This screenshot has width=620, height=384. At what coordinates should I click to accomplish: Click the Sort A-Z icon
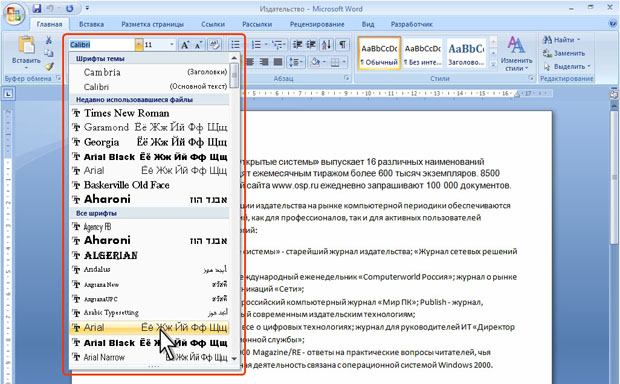tap(327, 45)
